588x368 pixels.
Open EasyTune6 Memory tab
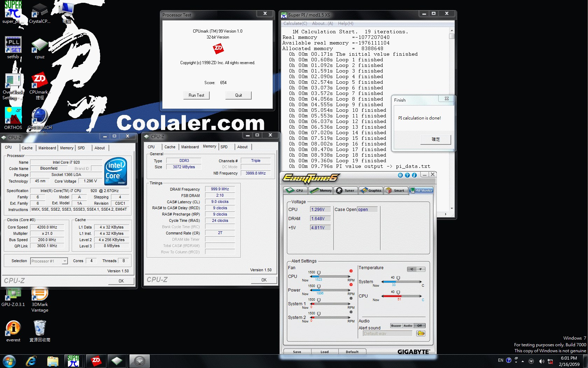click(x=321, y=190)
